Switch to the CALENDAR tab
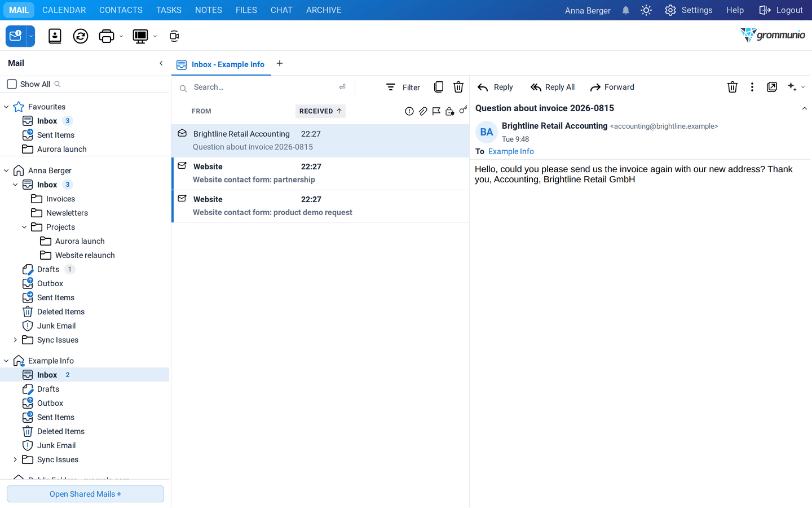 coord(64,10)
